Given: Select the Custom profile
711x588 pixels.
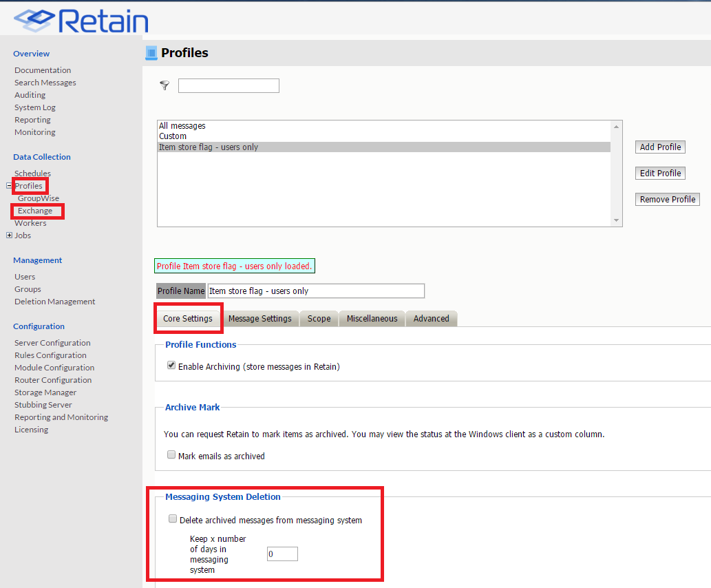Looking at the screenshot, I should pyautogui.click(x=384, y=136).
